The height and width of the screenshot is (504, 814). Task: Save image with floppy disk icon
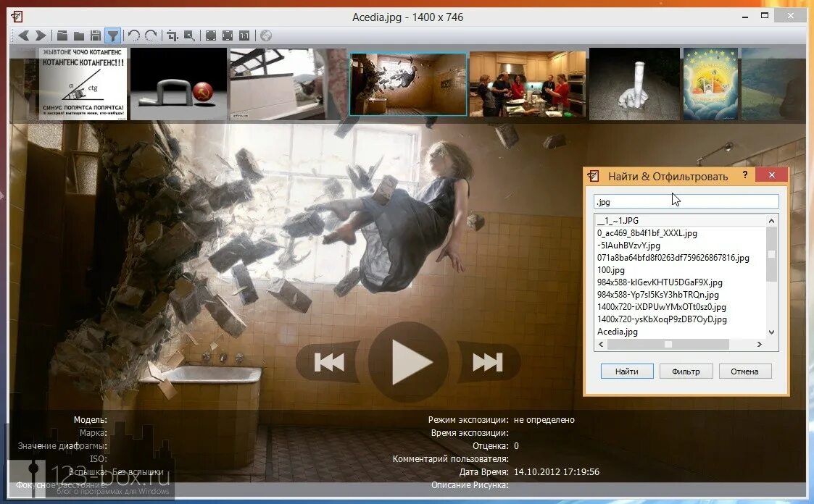(96, 35)
